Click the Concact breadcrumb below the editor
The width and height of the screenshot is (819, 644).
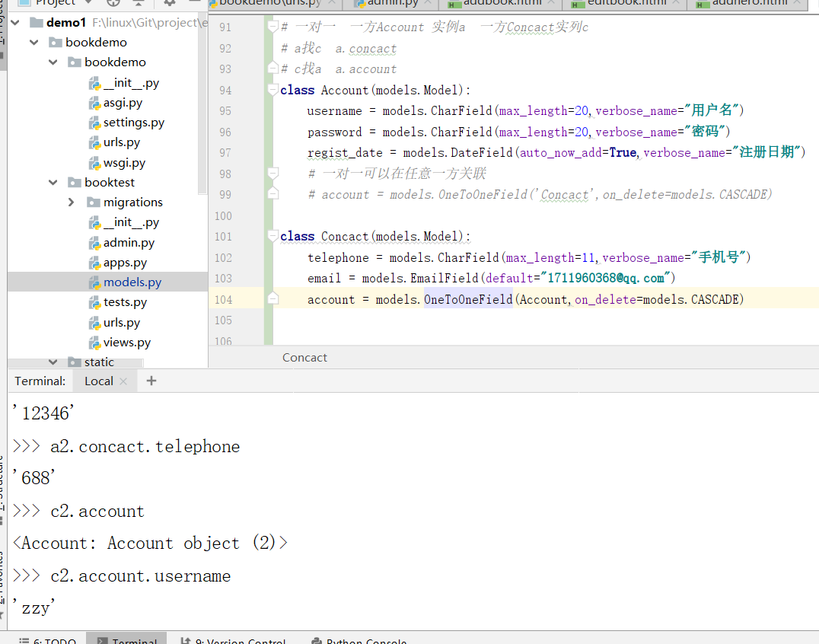pyautogui.click(x=304, y=358)
